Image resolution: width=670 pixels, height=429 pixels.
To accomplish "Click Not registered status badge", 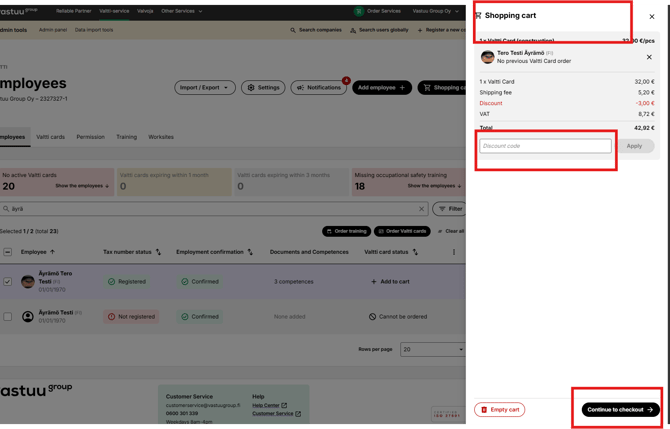I will [131, 317].
